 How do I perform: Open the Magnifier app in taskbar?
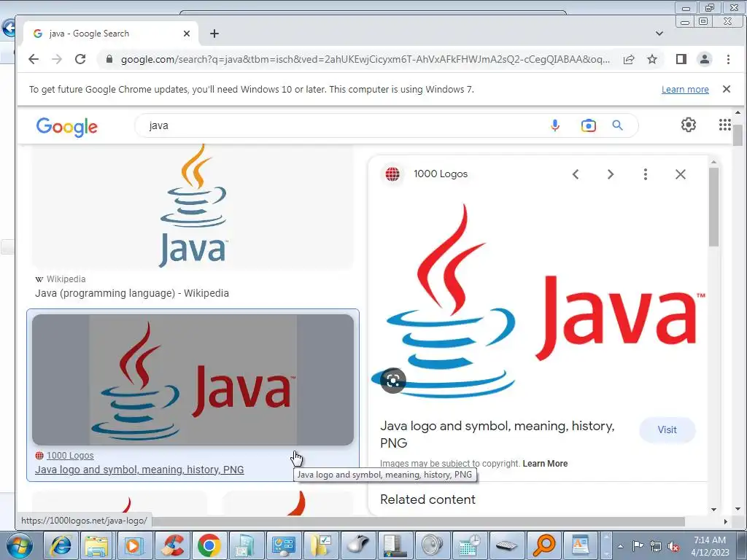pyautogui.click(x=544, y=545)
